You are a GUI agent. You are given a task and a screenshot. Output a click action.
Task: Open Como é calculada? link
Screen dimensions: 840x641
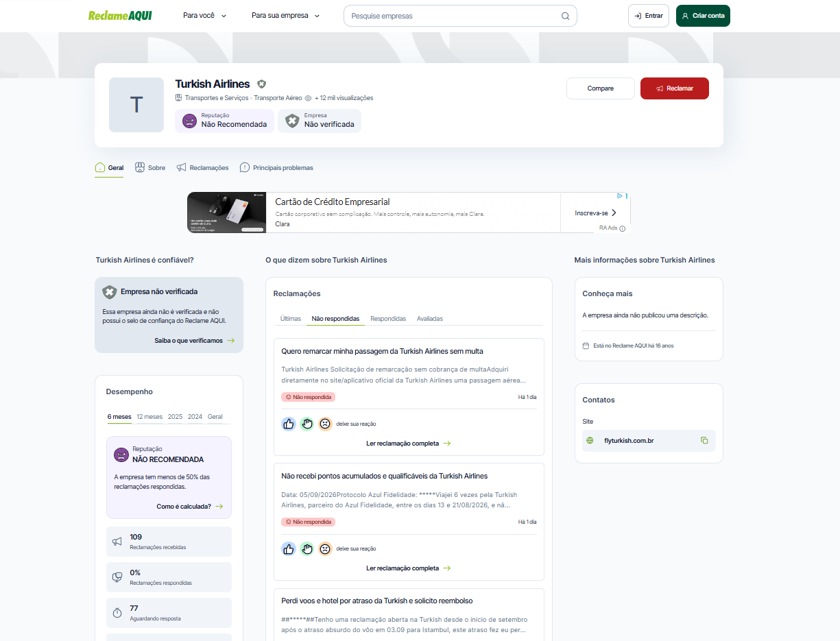[x=190, y=506]
